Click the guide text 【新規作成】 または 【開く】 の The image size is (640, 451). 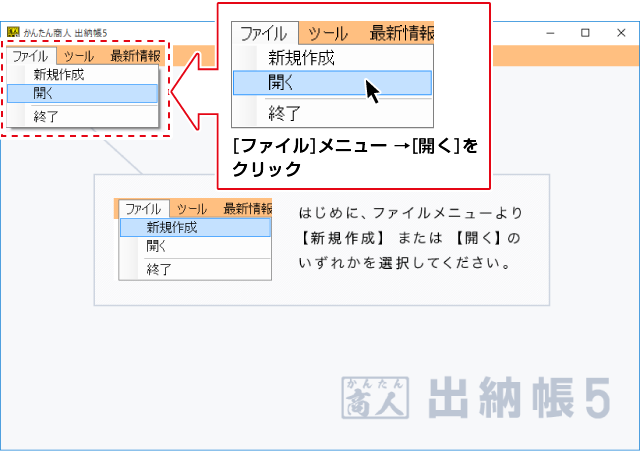click(410, 238)
